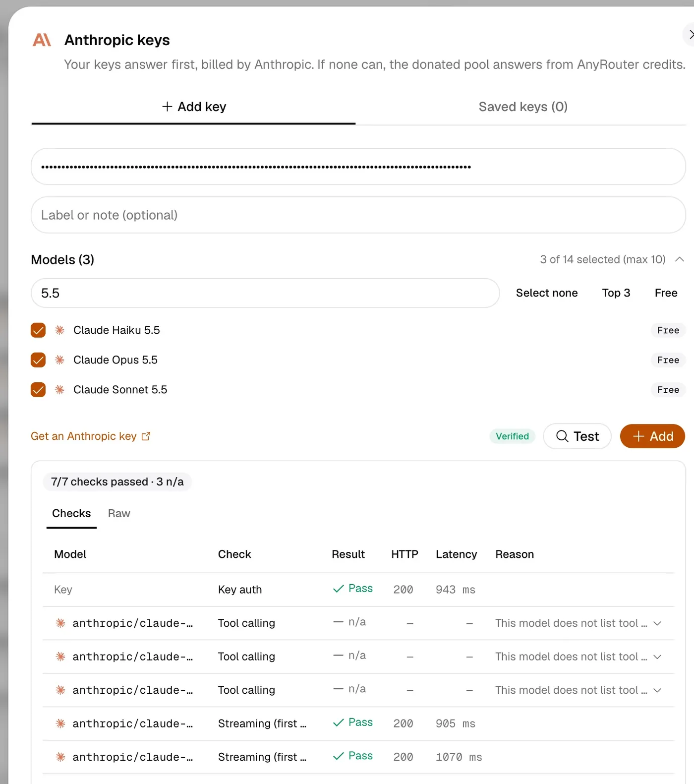Click the Verified status badge
The image size is (694, 784).
coord(513,436)
